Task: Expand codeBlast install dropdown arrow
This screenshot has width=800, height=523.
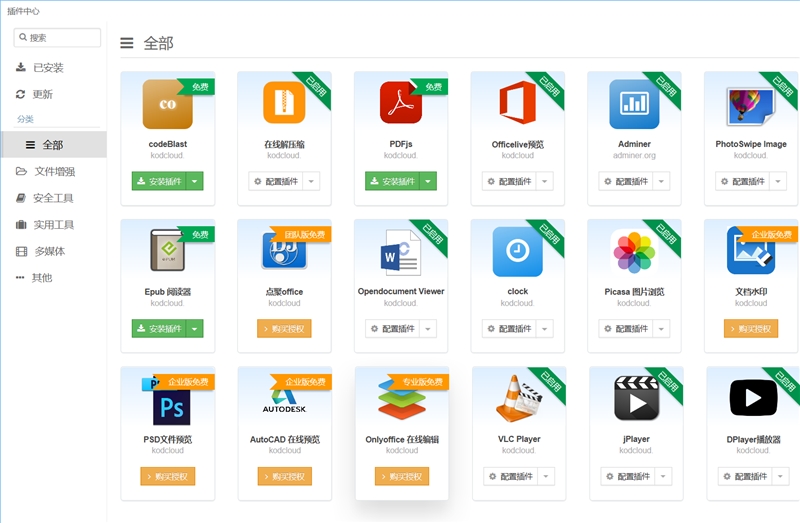Action: [195, 181]
